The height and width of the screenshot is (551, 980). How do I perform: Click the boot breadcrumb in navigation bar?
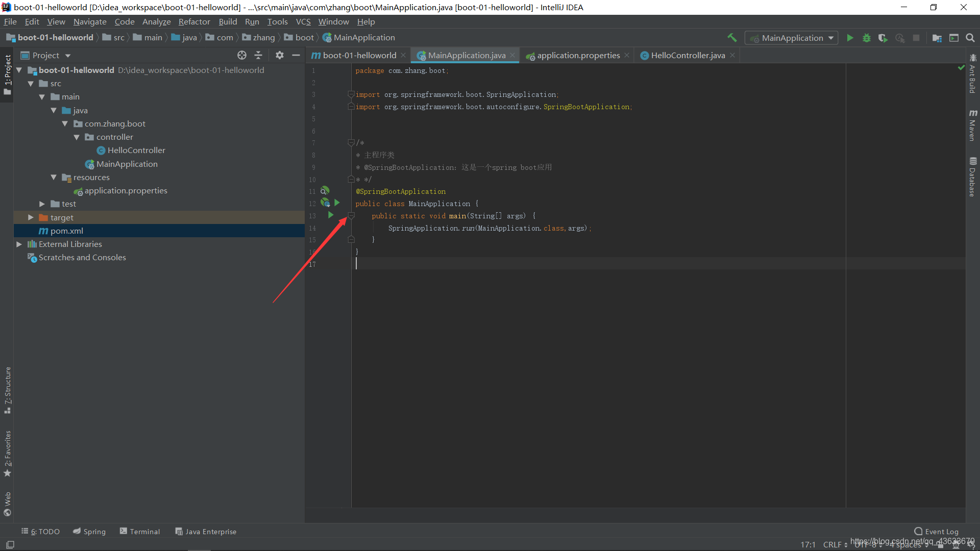click(299, 38)
